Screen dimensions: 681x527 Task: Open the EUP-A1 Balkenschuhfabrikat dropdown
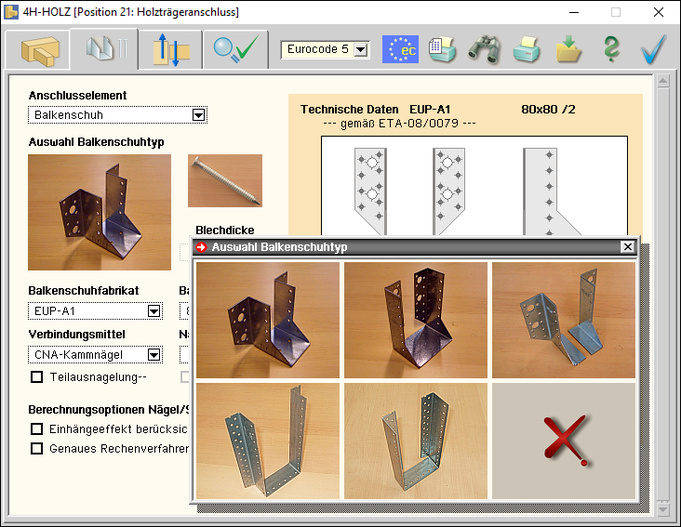153,311
